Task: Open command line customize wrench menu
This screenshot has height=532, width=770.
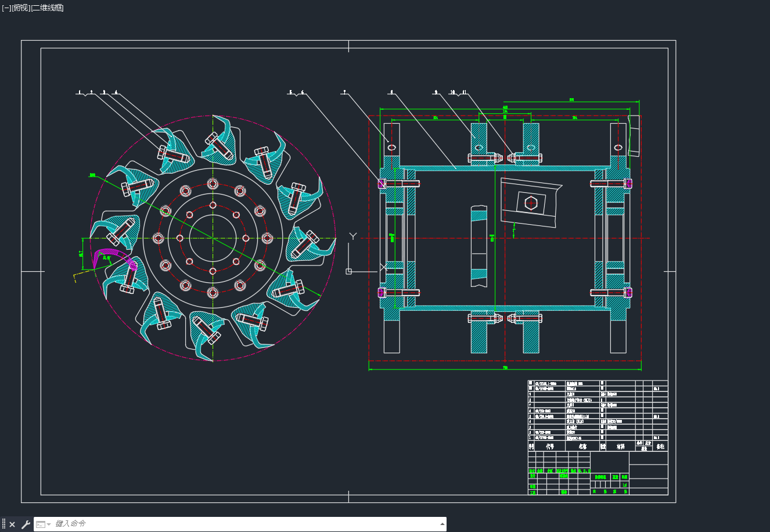Action: point(26,524)
